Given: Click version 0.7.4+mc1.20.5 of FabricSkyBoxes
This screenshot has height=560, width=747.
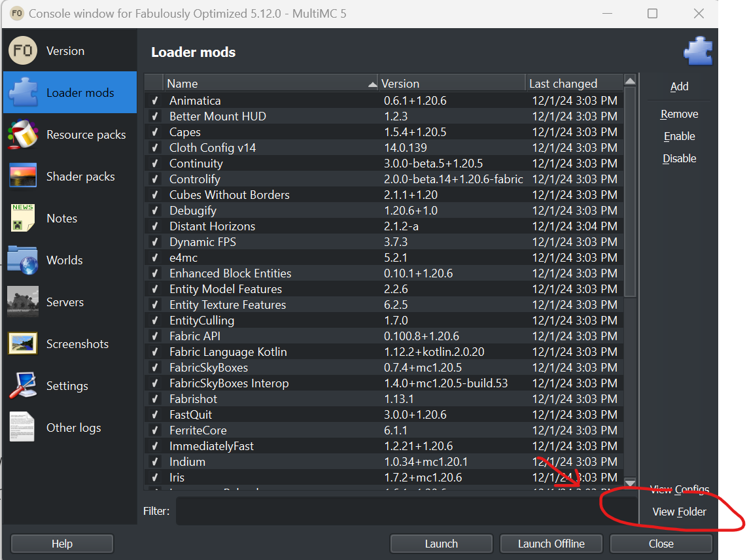Looking at the screenshot, I should [x=423, y=368].
